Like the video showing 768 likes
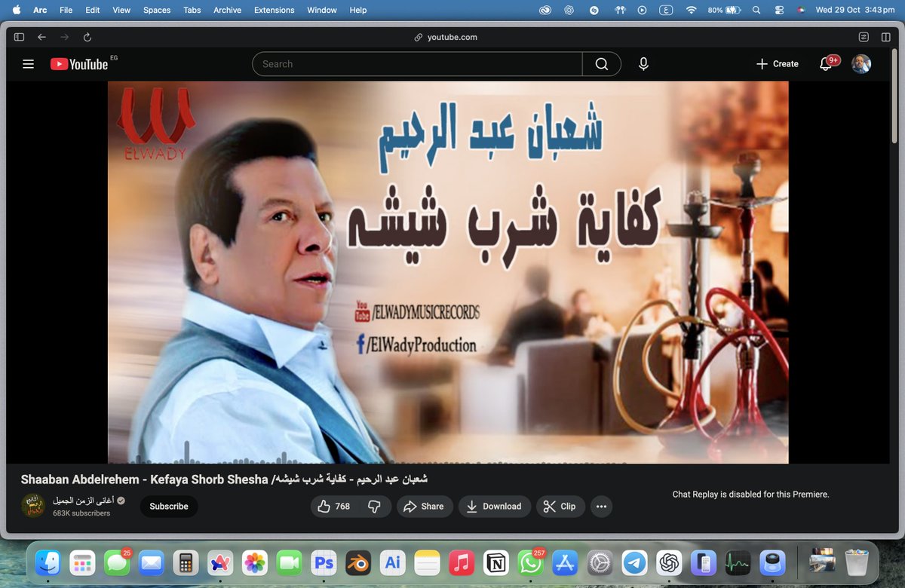This screenshot has height=588, width=905. 334,507
